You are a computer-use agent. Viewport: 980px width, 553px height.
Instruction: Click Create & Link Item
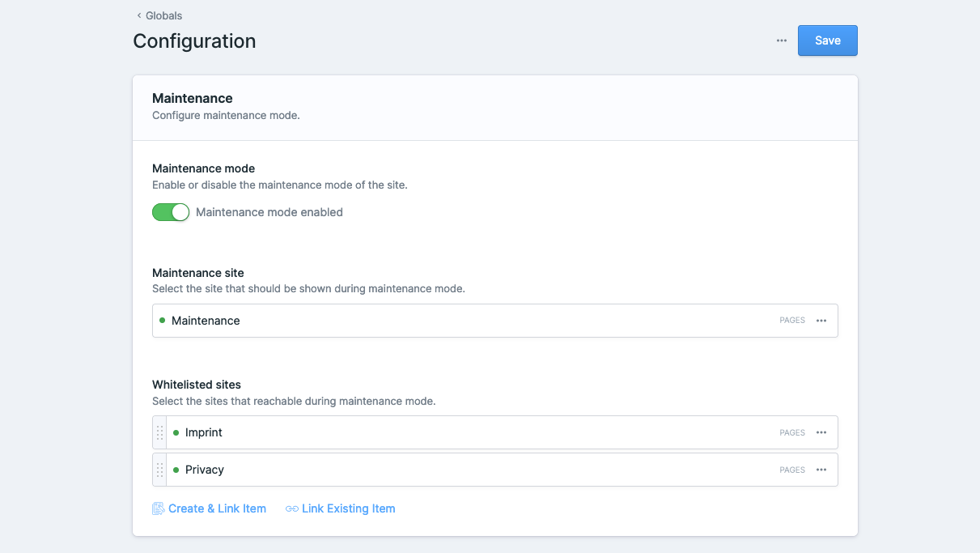point(210,508)
